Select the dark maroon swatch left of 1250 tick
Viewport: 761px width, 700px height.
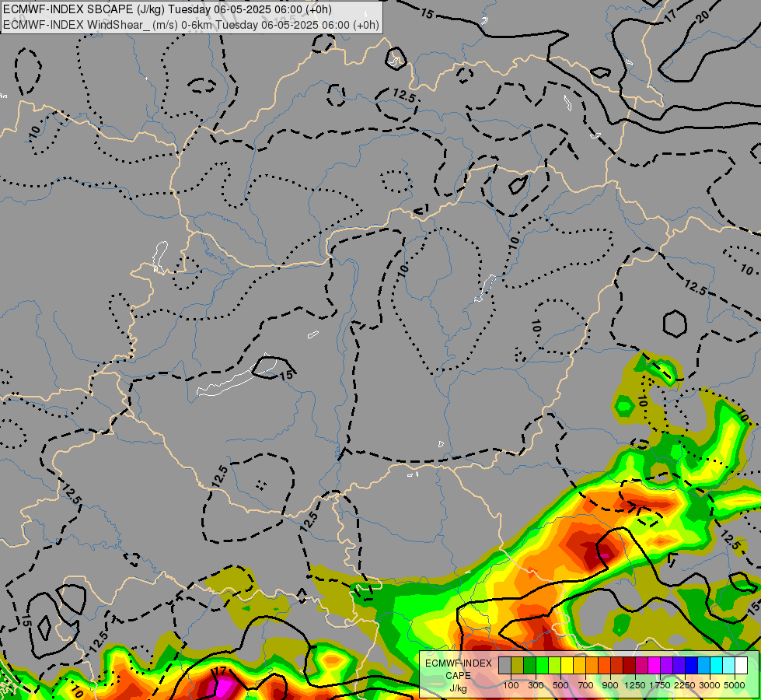click(630, 666)
